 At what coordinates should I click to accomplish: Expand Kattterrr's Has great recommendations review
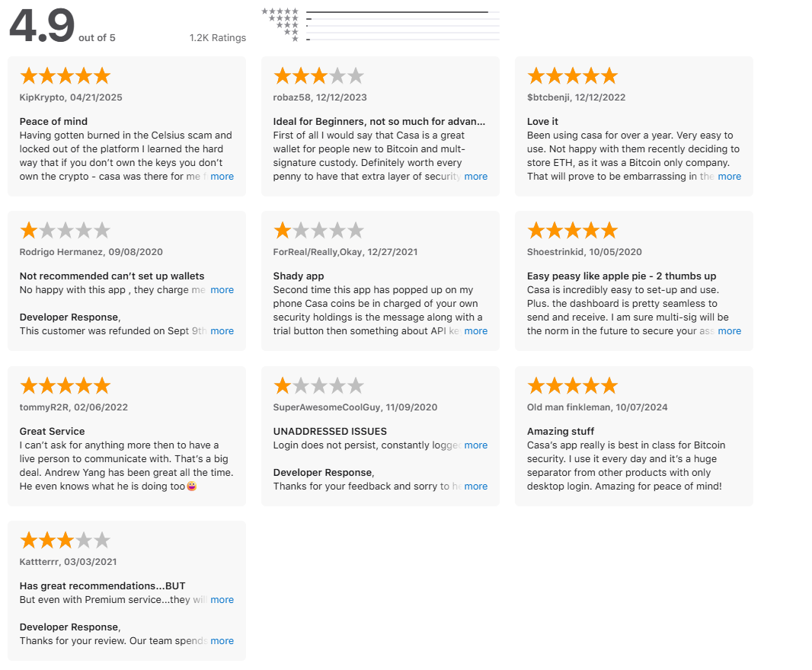pos(222,600)
